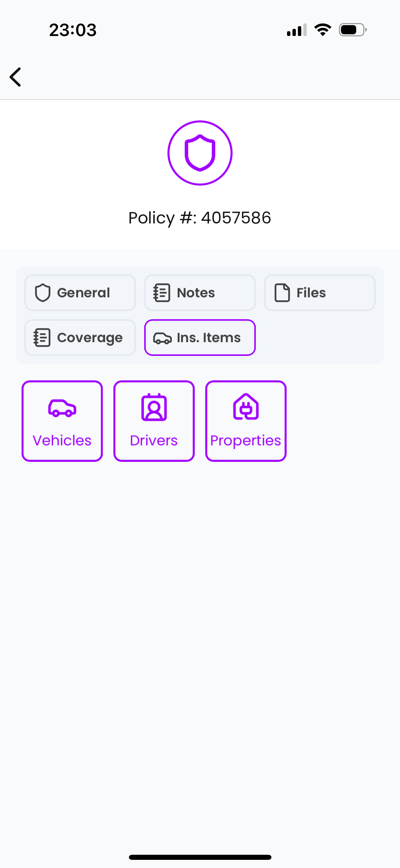Click the driver badge icon above Drivers
Viewport: 400px width, 868px height.
click(154, 407)
